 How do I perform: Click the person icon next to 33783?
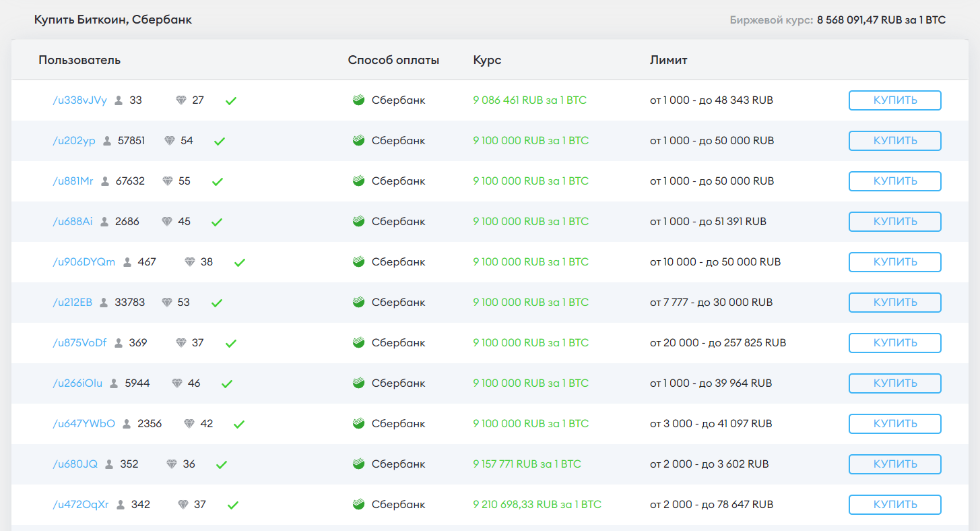[x=104, y=303]
